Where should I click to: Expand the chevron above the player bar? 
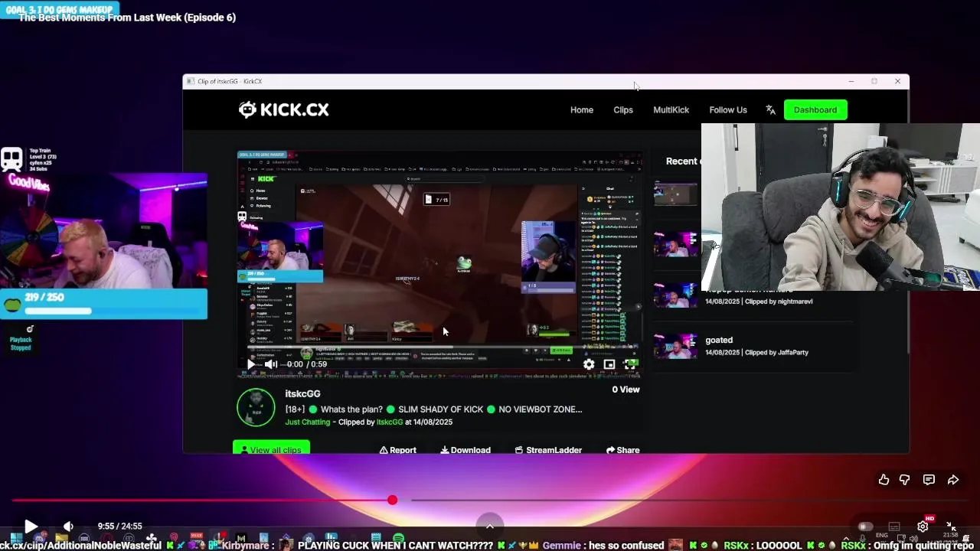tap(490, 526)
